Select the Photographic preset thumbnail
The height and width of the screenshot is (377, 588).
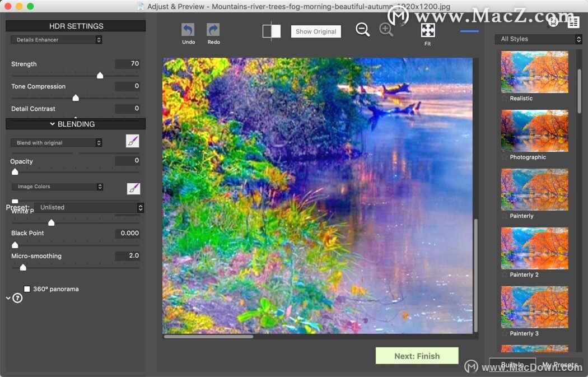[534, 131]
